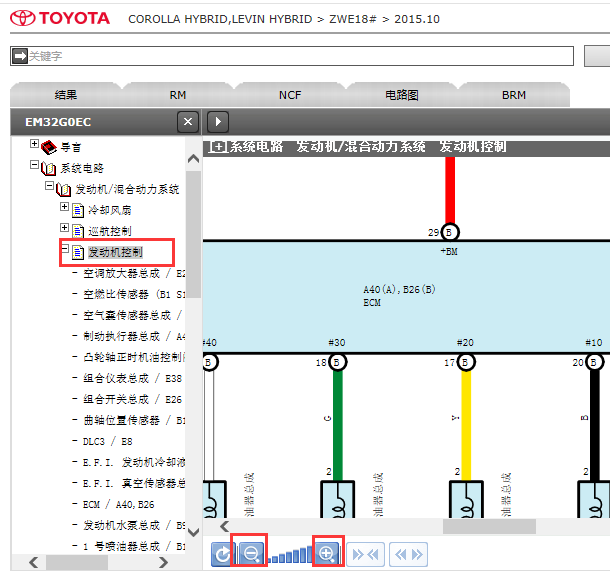This screenshot has height=579, width=610.
Task: Click the search arrow icon beside keyword field
Action: click(20, 56)
